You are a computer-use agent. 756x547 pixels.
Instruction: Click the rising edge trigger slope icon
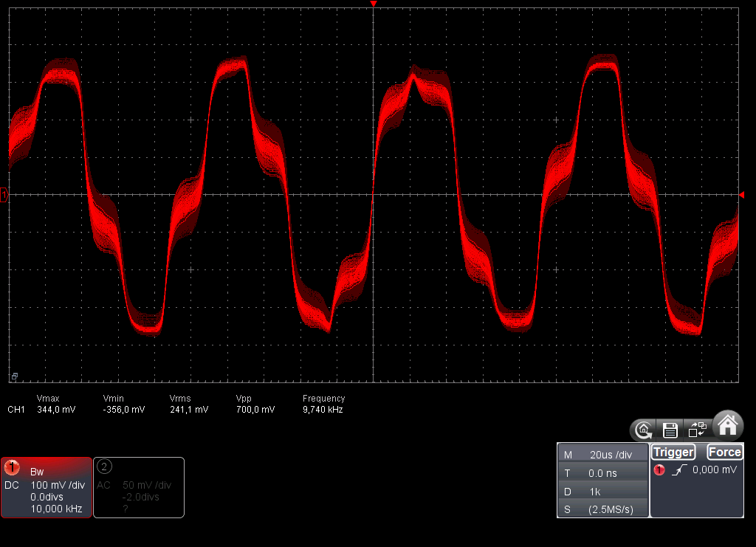pyautogui.click(x=679, y=469)
